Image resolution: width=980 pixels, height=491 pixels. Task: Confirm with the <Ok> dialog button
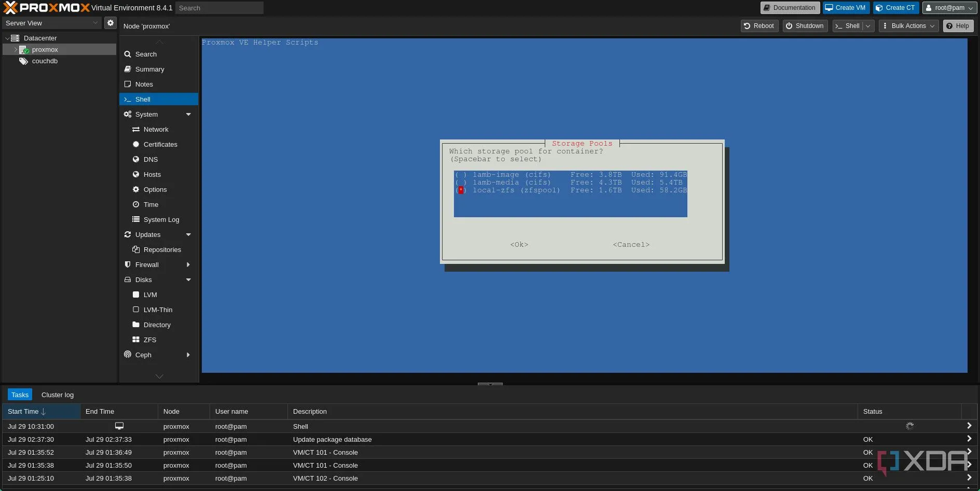[519, 245]
